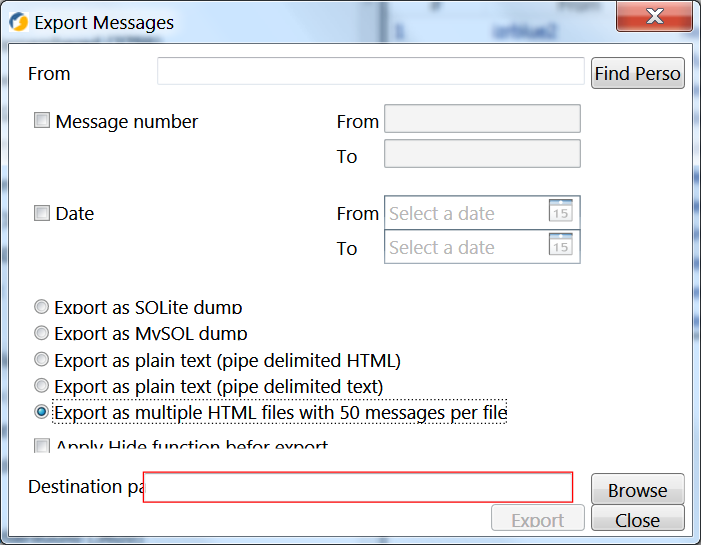Click the Find Person button
The image size is (701, 545).
(637, 73)
